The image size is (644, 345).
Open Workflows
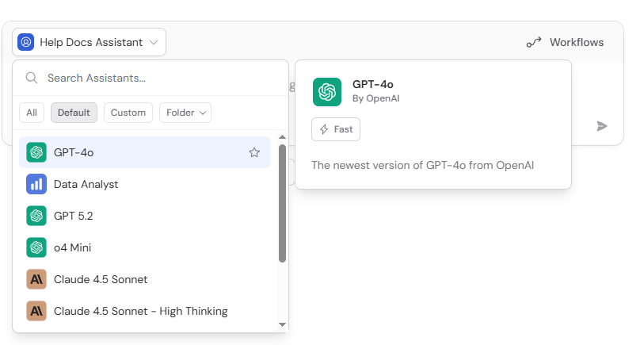[x=565, y=42]
